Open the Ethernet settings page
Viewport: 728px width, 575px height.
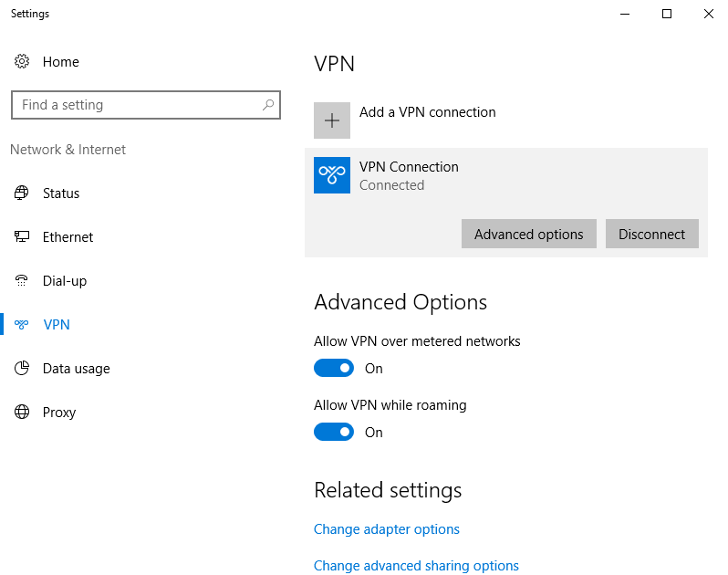point(68,237)
